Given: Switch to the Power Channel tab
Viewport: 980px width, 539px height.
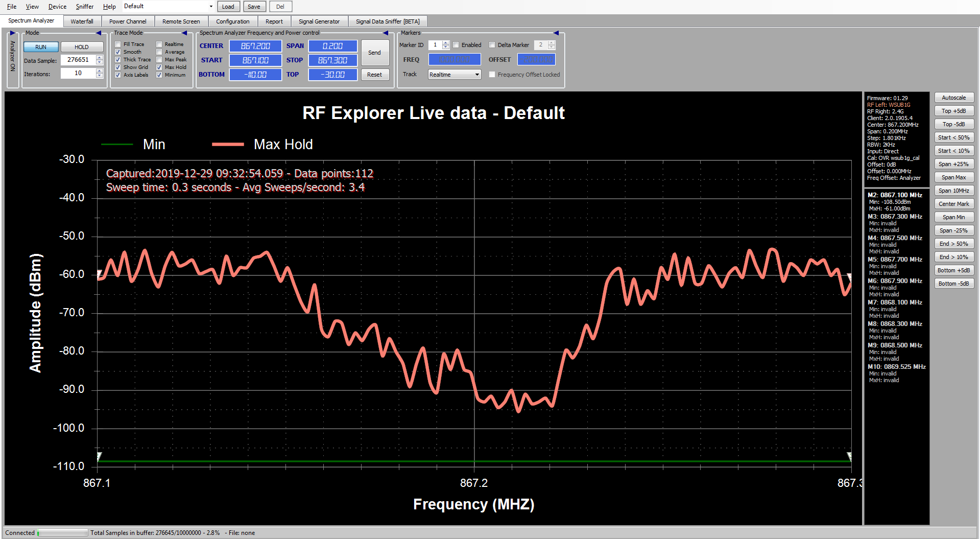Looking at the screenshot, I should click(x=128, y=21).
